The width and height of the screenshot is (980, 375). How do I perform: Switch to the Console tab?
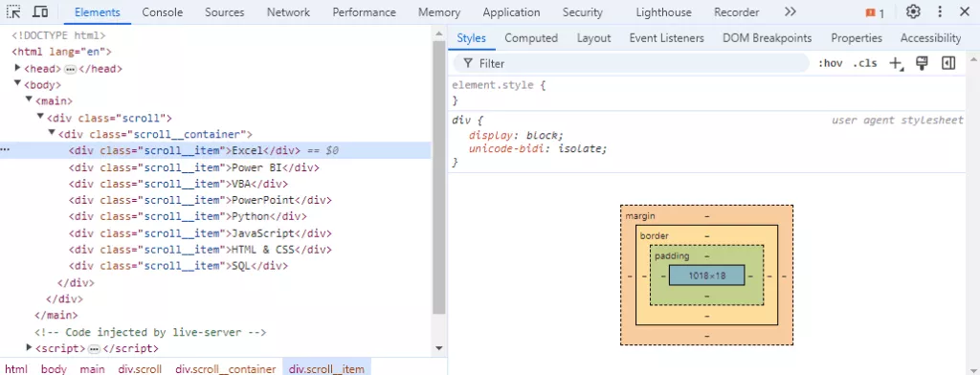163,11
